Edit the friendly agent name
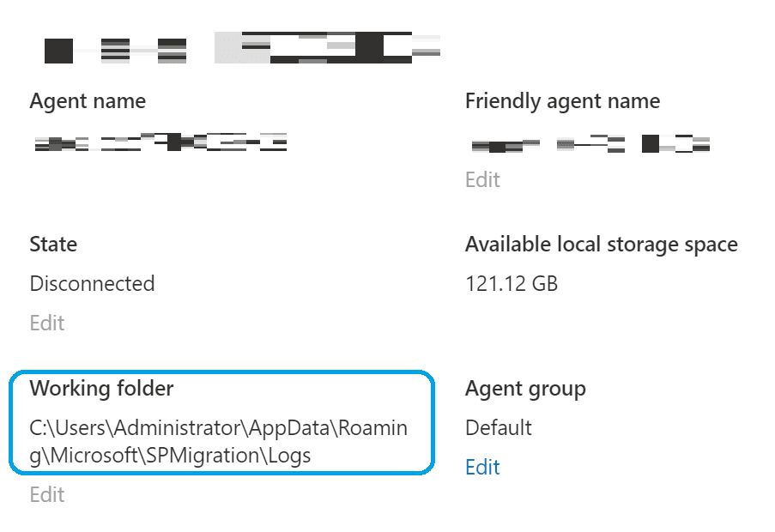 pyautogui.click(x=482, y=179)
